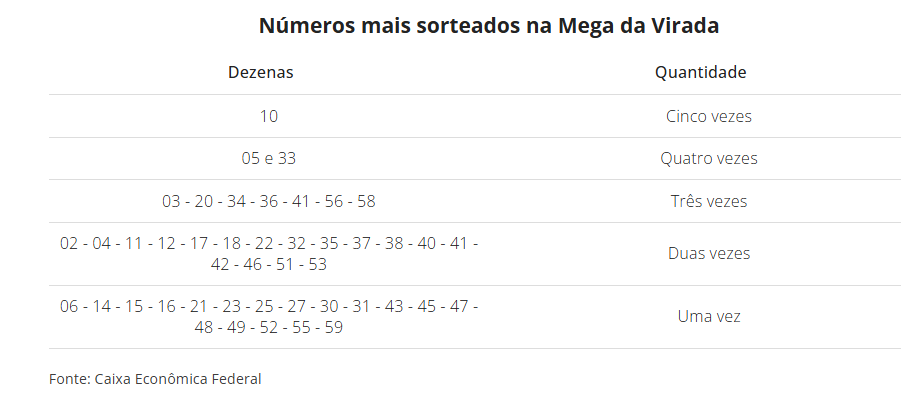Click number 03 in the dezenas list

pos(172,201)
